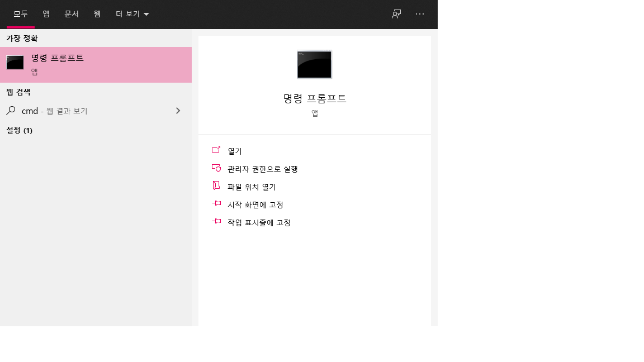Switch to the 웹 tab
Screen dimensions: 644x362
click(x=97, y=14)
